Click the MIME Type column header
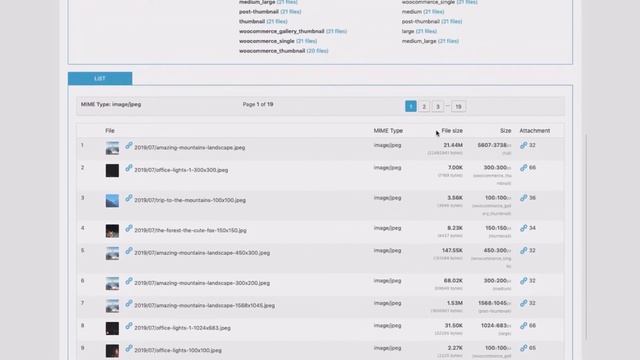Image resolution: width=640 pixels, height=360 pixels. [388, 131]
